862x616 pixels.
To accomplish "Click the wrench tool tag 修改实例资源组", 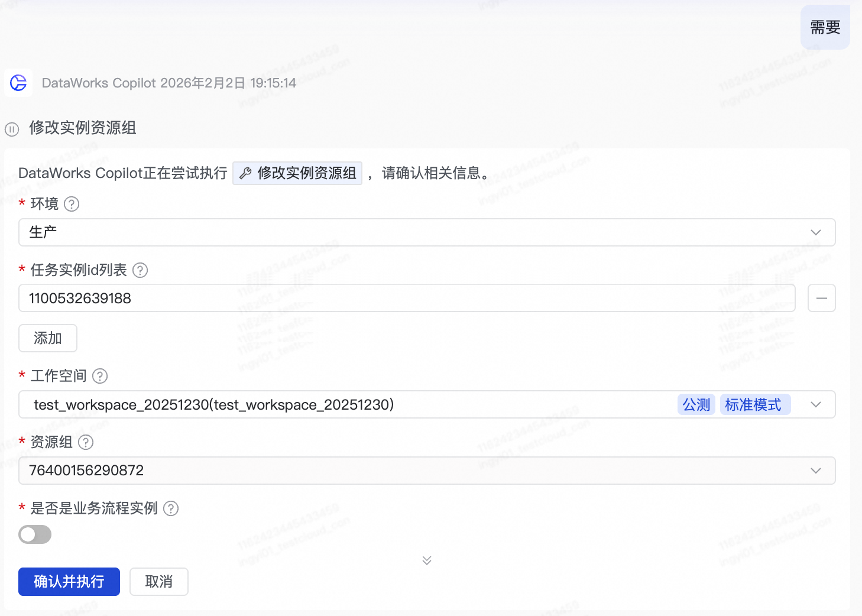I will pos(297,173).
